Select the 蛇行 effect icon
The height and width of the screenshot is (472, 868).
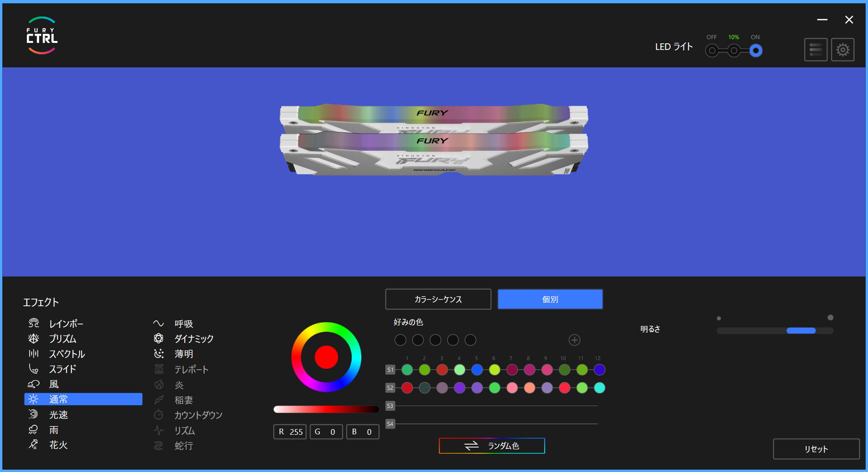pyautogui.click(x=159, y=445)
